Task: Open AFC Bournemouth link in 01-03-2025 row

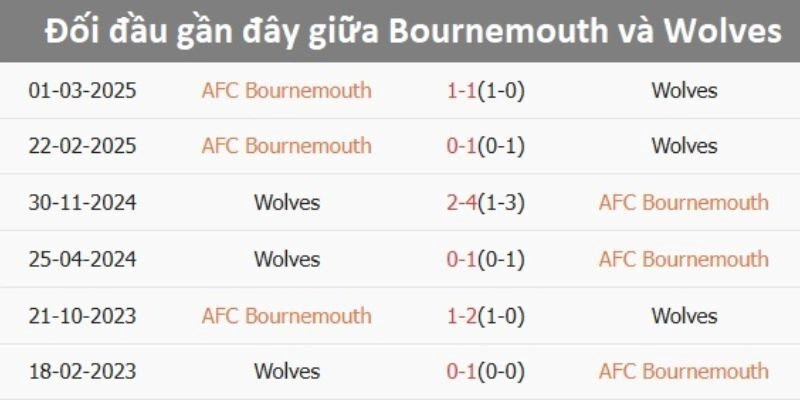Action: (286, 90)
